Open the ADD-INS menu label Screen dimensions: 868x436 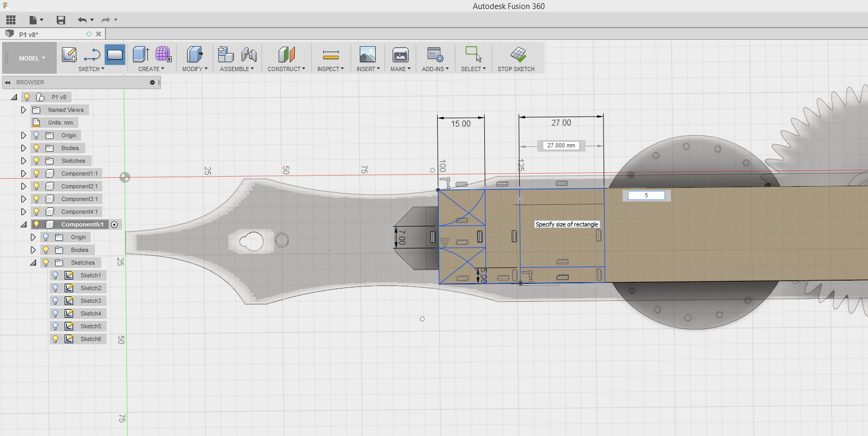[x=435, y=69]
